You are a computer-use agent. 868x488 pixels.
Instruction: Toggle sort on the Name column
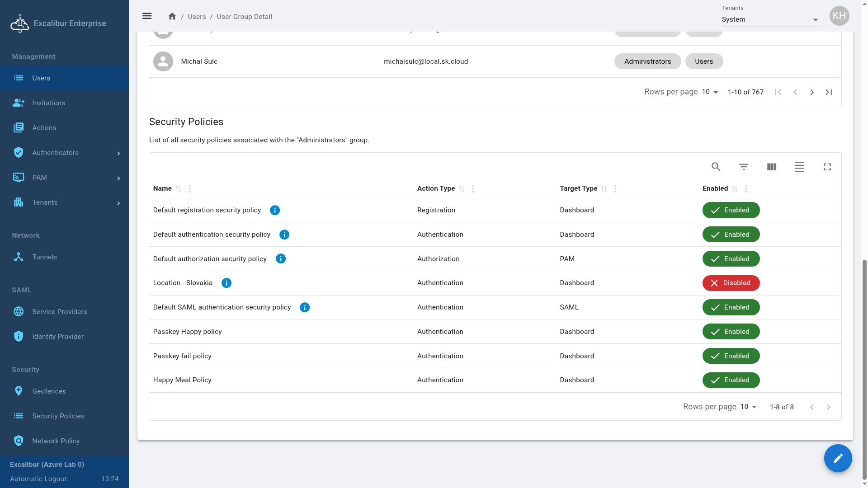[x=179, y=189]
